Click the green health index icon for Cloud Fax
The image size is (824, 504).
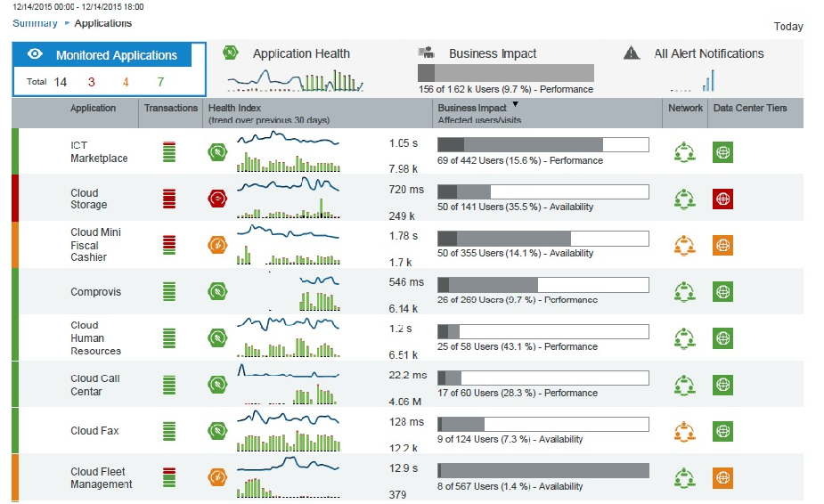pos(218,431)
